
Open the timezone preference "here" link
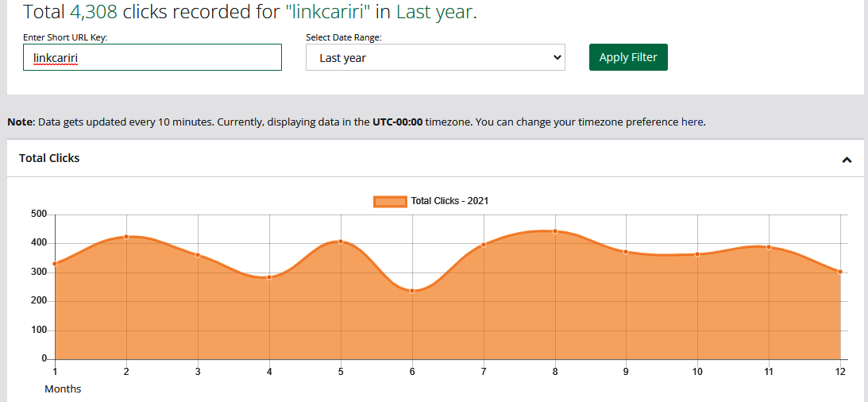pos(692,122)
